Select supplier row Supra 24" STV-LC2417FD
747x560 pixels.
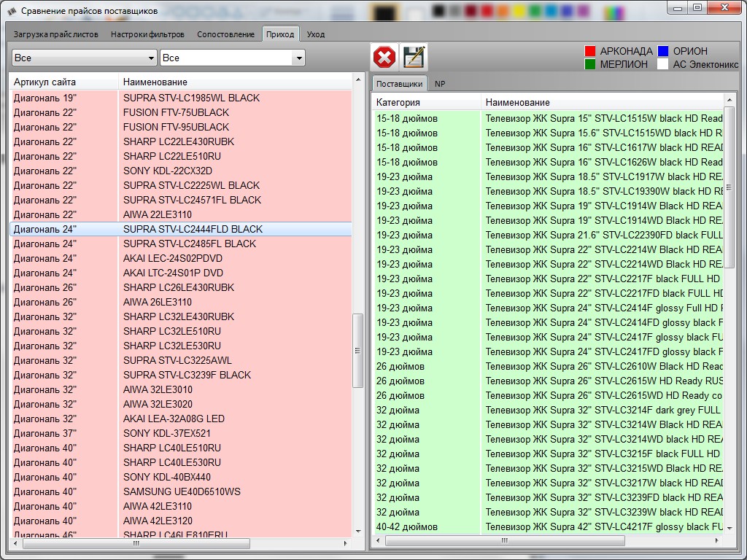[547, 352]
